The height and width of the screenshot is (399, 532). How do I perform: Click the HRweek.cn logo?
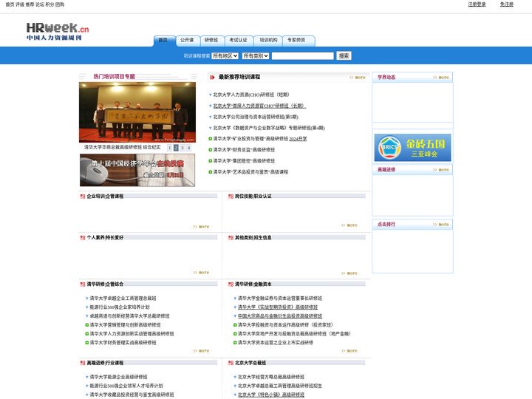point(58,32)
